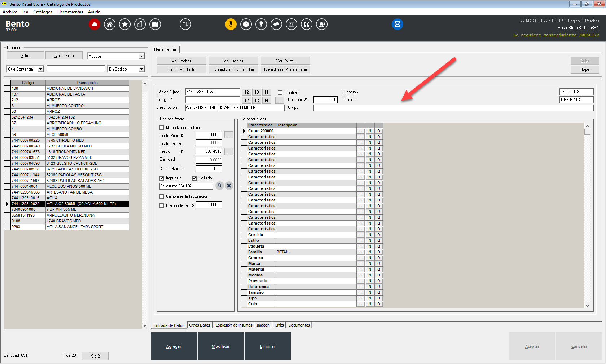Enable Cambia en la facturación checkbox
Viewport: 606px width, 364px height.
point(162,196)
